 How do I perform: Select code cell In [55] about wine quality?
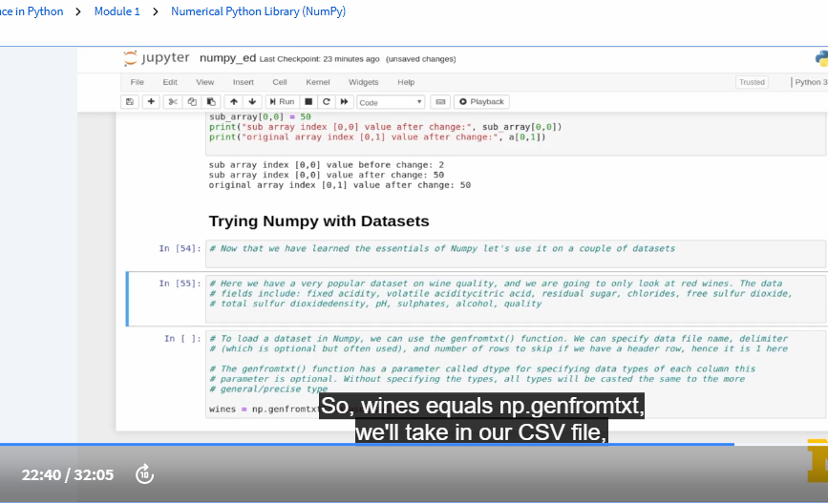click(x=516, y=298)
